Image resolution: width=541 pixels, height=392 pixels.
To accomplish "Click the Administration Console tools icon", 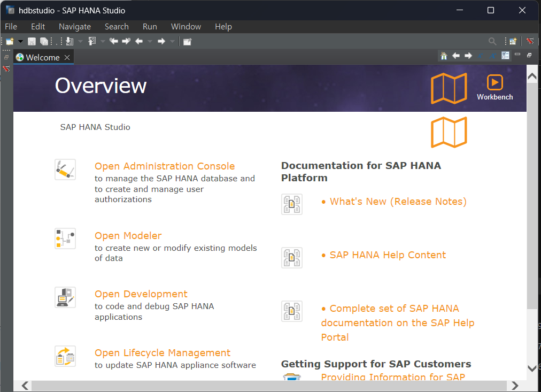I will (65, 170).
